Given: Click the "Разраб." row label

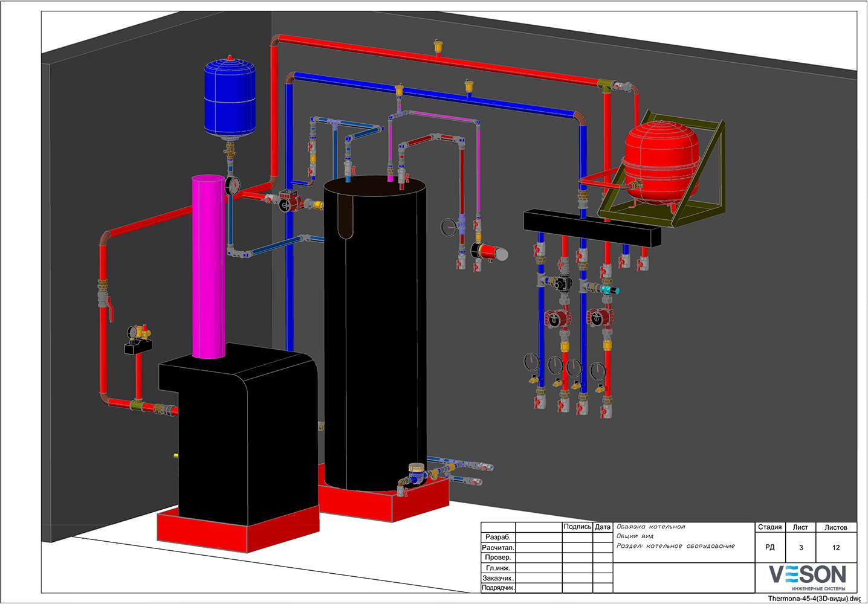Looking at the screenshot, I should pos(498,537).
